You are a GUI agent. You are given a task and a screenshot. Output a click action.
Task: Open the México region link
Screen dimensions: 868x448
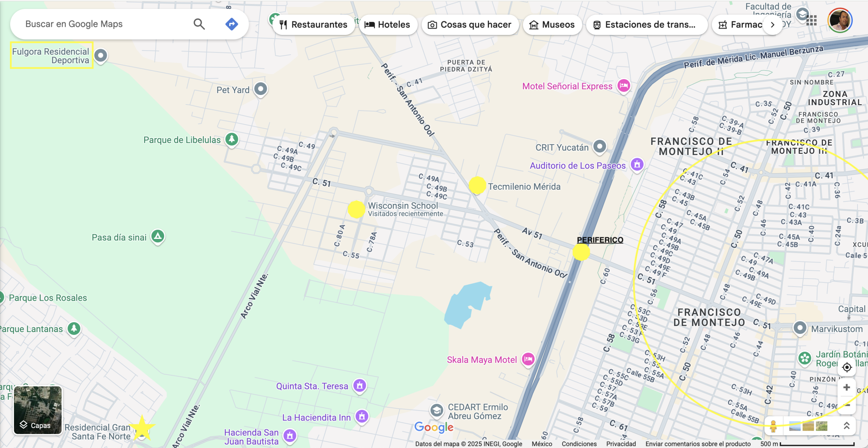tap(542, 444)
